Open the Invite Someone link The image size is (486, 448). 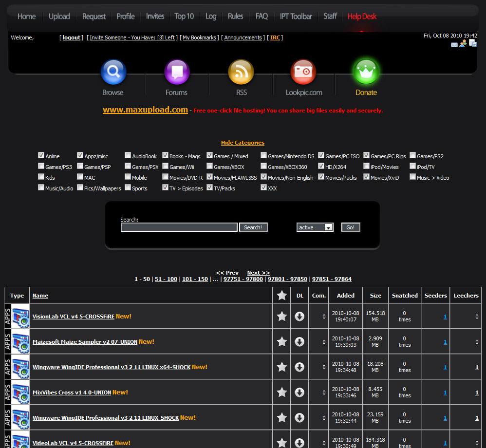tap(132, 37)
